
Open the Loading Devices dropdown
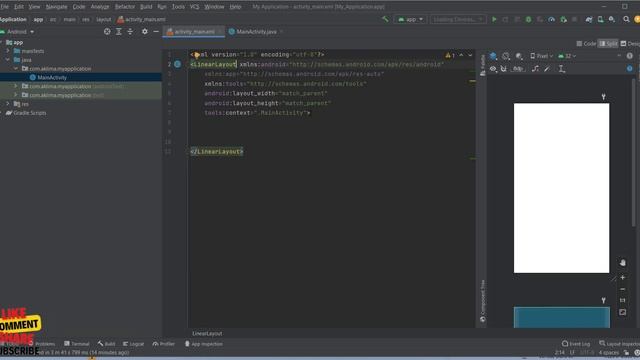[x=458, y=19]
